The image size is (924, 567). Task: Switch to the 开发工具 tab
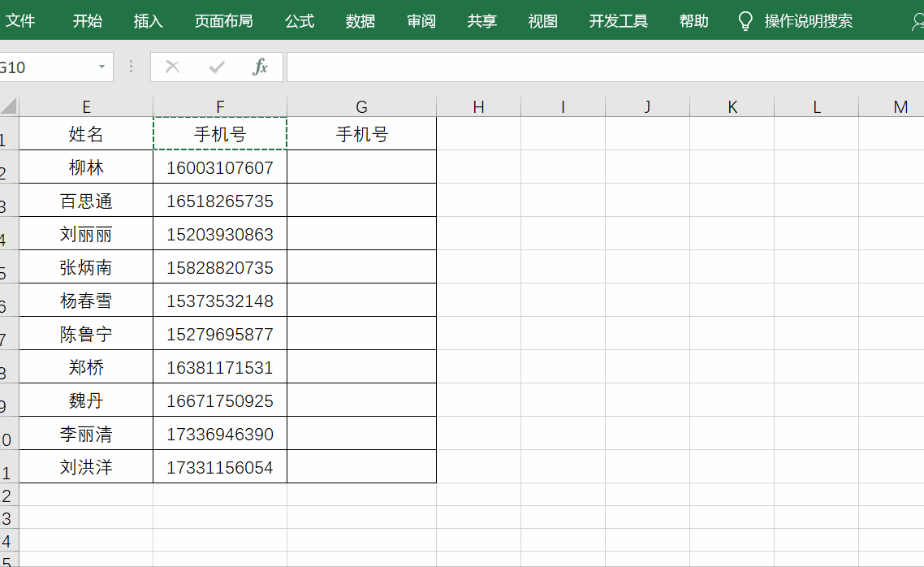617,21
